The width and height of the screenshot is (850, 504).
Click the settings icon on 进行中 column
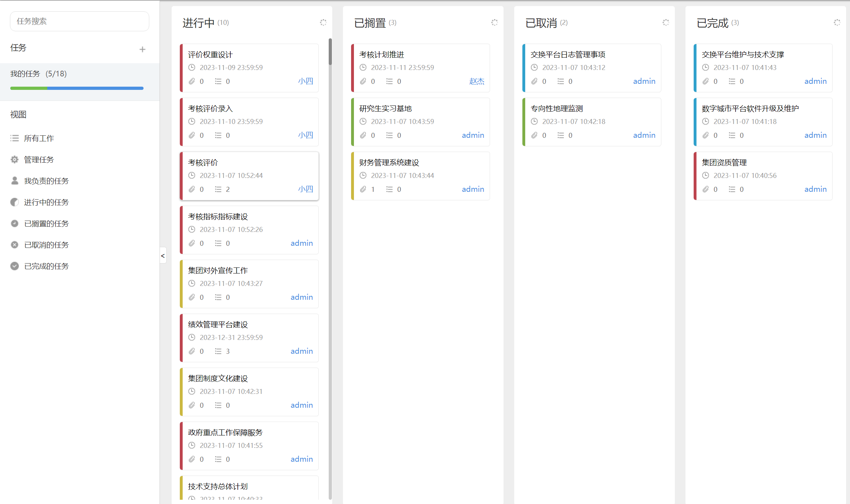coord(323,22)
